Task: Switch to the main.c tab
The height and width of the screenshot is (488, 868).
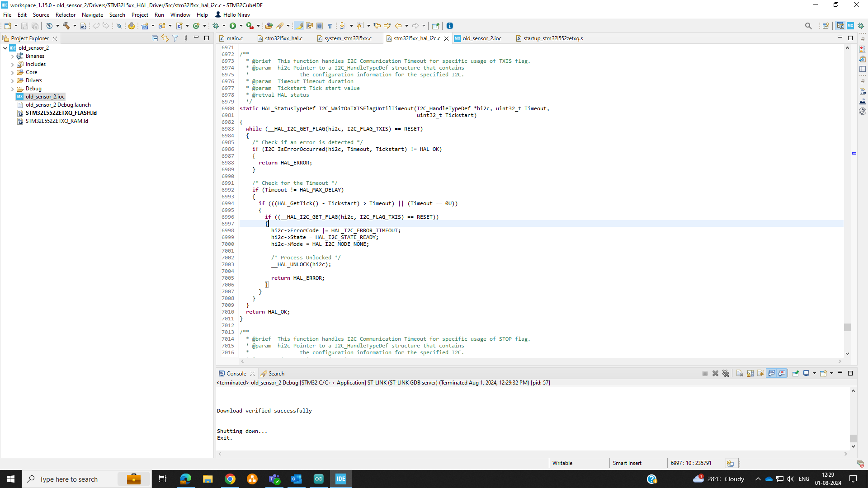Action: [x=234, y=38]
